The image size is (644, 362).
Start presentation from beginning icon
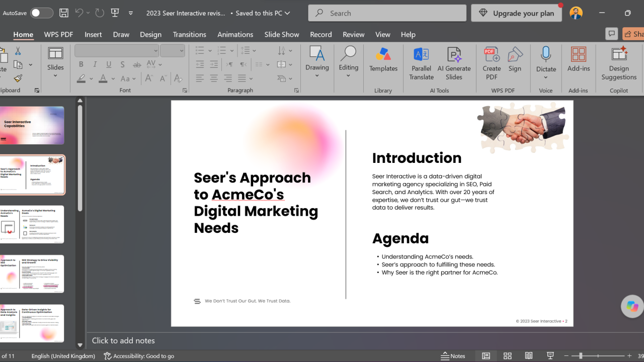115,13
